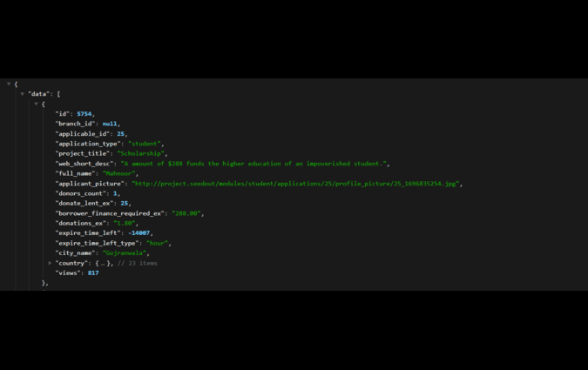This screenshot has width=588, height=370.
Task: Select the "student" application_type value
Action: point(145,144)
